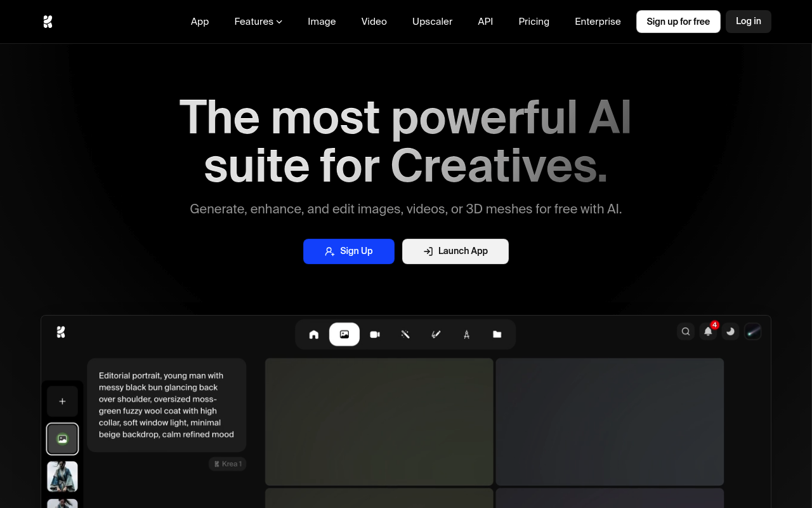Open the Pricing page from navigation
The image size is (812, 508).
[534, 22]
